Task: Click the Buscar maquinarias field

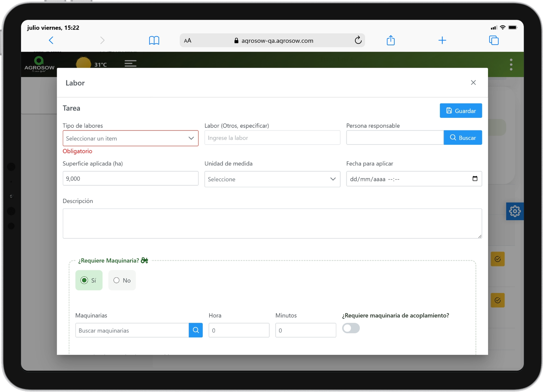Action: tap(132, 330)
